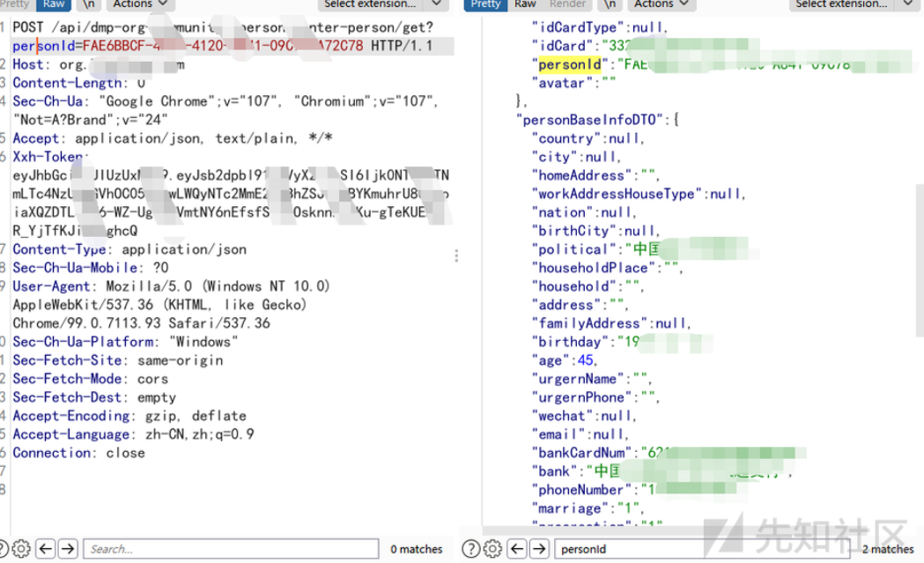924x563 pixels.
Task: Click the POST request line
Action: click(x=223, y=27)
